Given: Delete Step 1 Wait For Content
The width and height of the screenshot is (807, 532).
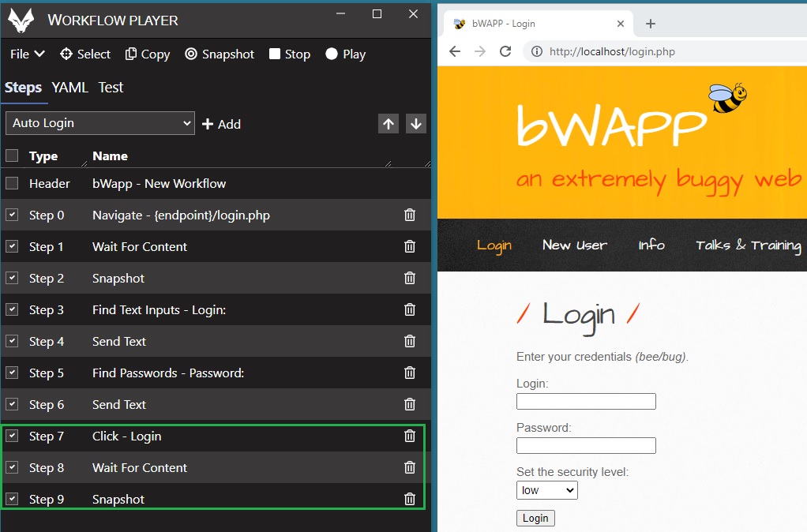Looking at the screenshot, I should pyautogui.click(x=410, y=246).
